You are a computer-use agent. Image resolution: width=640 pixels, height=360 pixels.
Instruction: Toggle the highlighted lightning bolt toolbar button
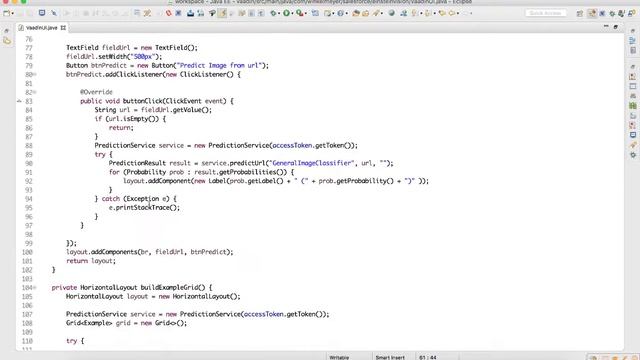point(222,13)
